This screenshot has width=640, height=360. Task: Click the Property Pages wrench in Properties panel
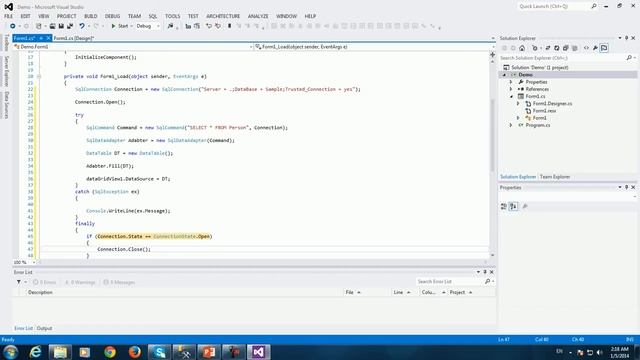[x=525, y=207]
